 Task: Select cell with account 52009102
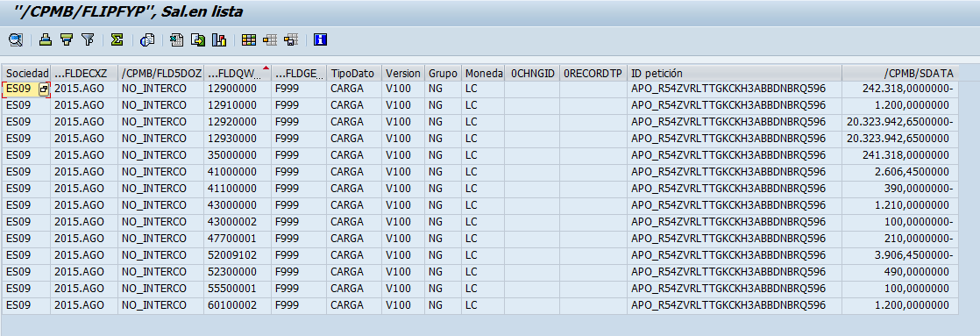238,255
